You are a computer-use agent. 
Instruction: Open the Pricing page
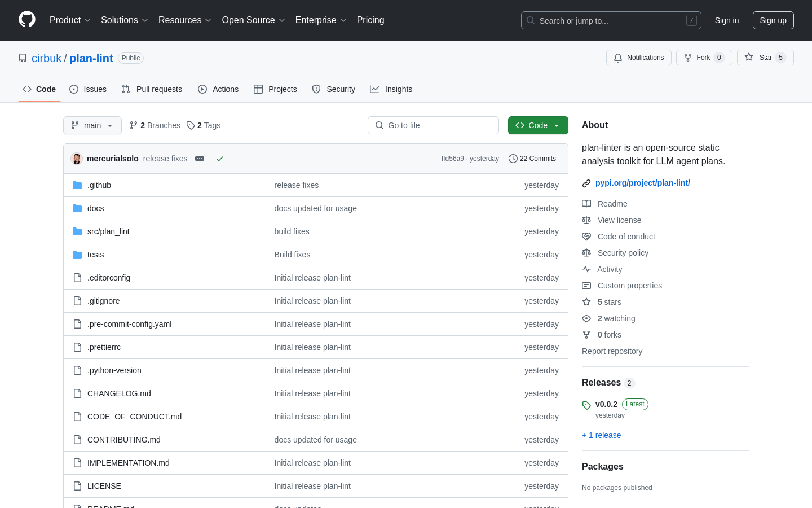pyautogui.click(x=370, y=20)
